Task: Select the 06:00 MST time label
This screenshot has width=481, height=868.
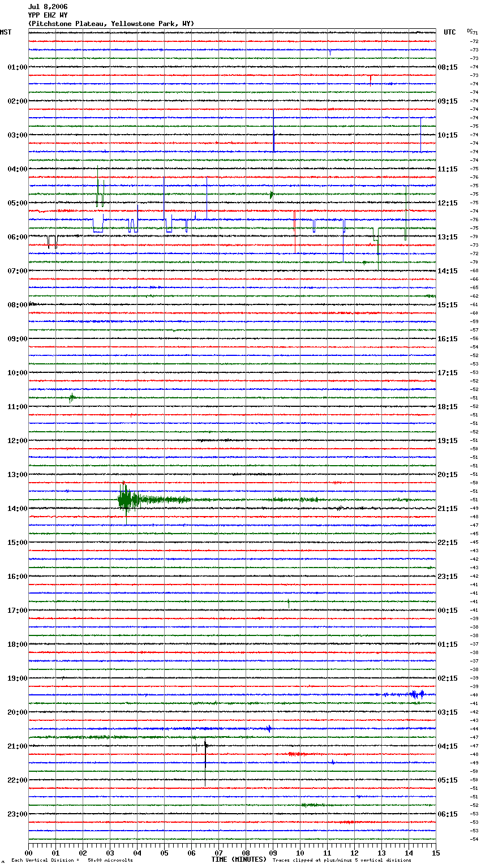Action: pos(18,237)
